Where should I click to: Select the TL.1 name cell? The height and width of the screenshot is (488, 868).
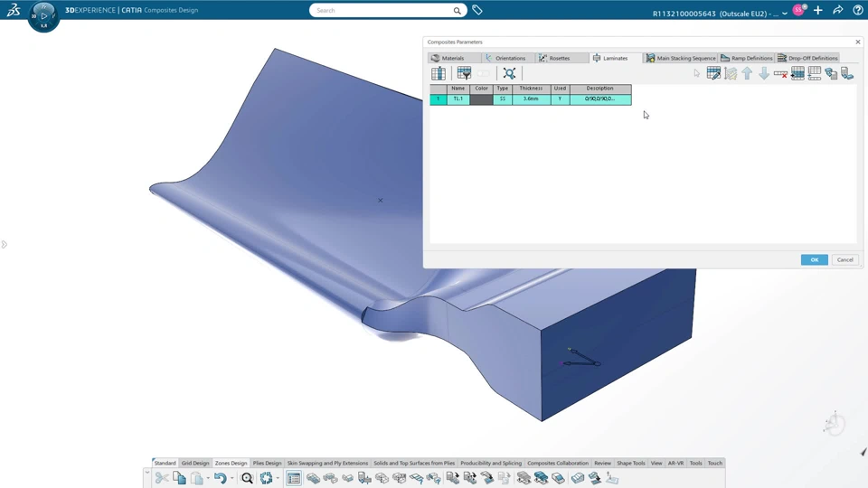(458, 99)
